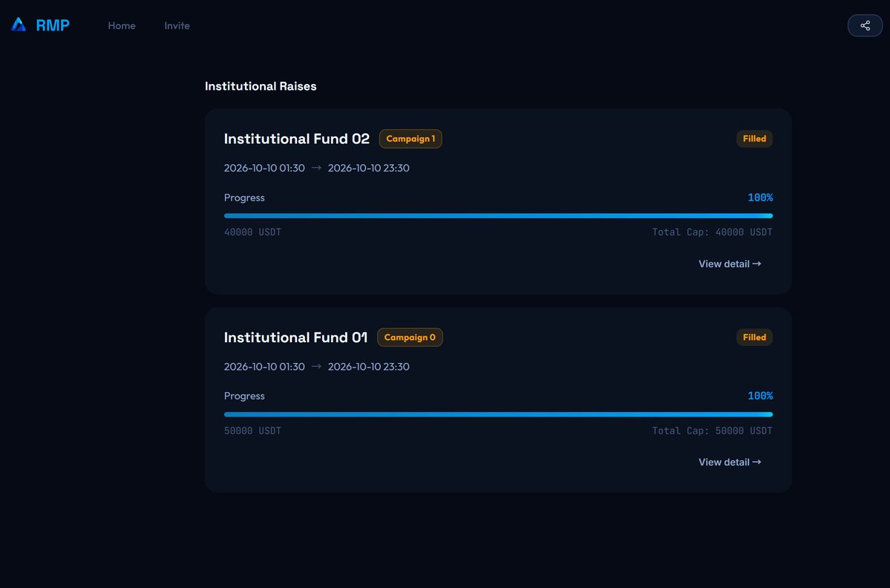
Task: Open the Invite nav item
Action: [x=177, y=25]
